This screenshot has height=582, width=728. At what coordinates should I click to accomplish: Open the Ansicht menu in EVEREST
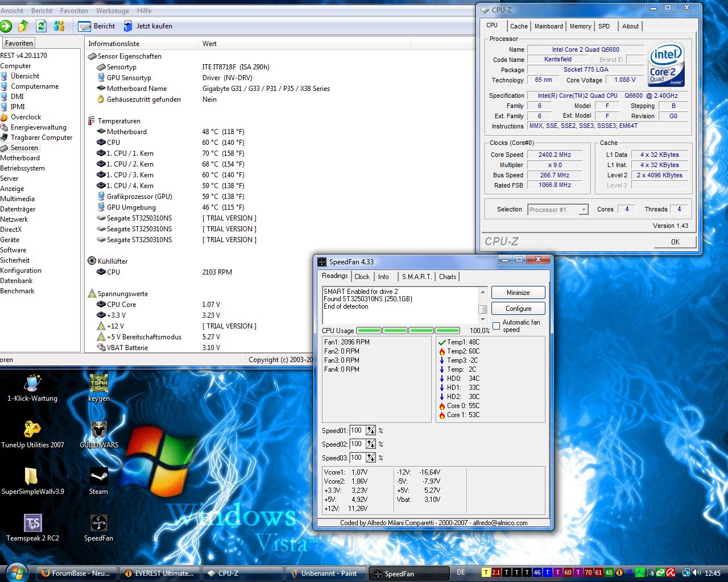12,10
